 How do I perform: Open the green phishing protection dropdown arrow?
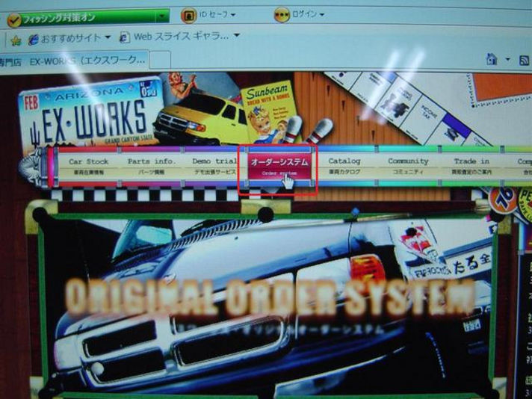162,16
